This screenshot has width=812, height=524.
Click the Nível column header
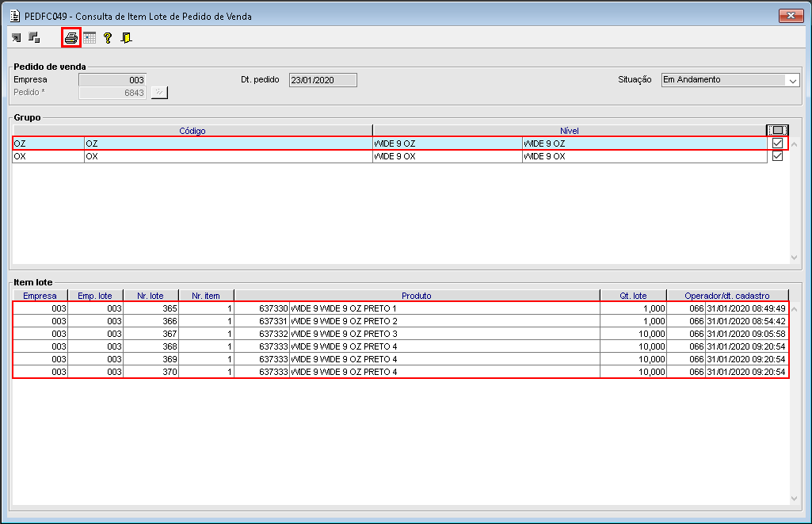tap(569, 131)
